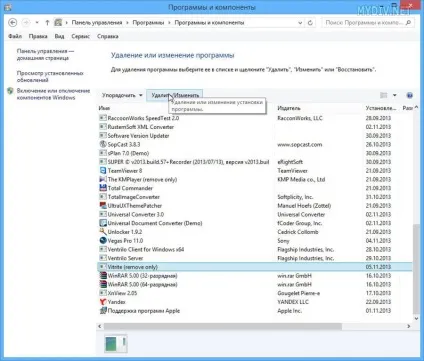
Task: Select Universal Document Converter icon
Action: pyautogui.click(x=103, y=223)
